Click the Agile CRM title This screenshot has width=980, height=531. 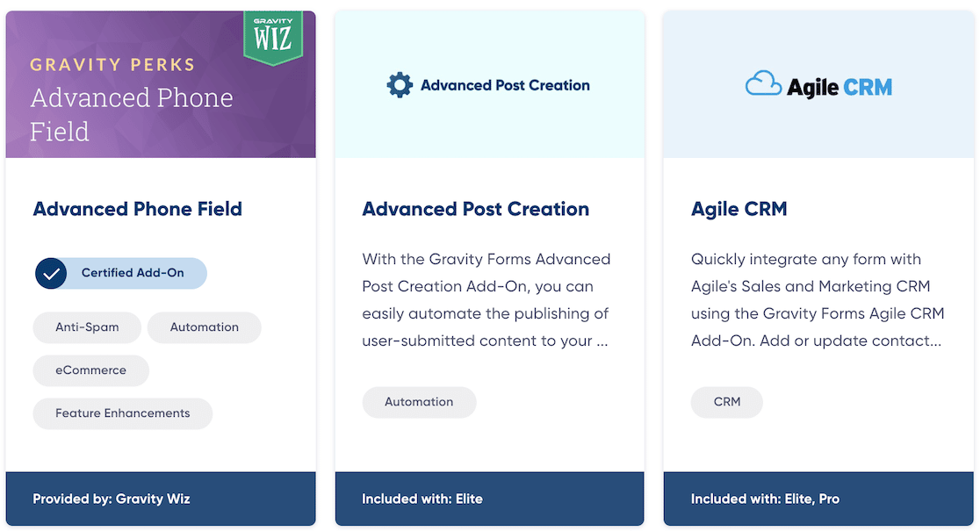(738, 209)
